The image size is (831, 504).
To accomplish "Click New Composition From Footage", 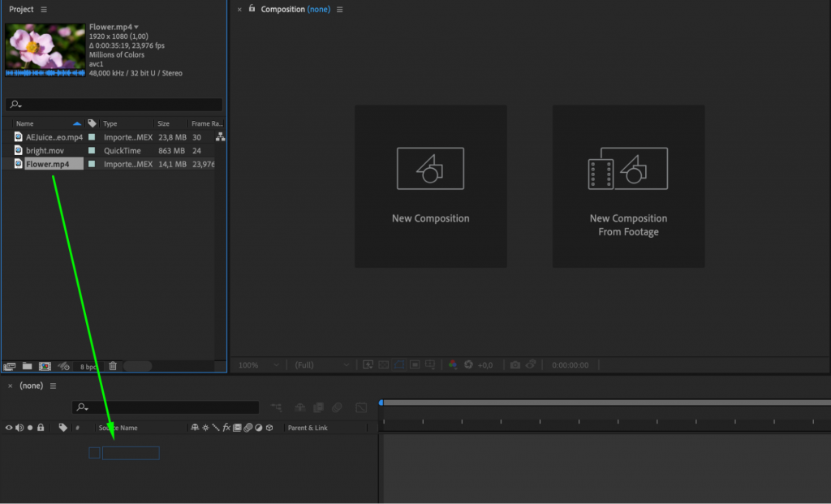I will [628, 185].
